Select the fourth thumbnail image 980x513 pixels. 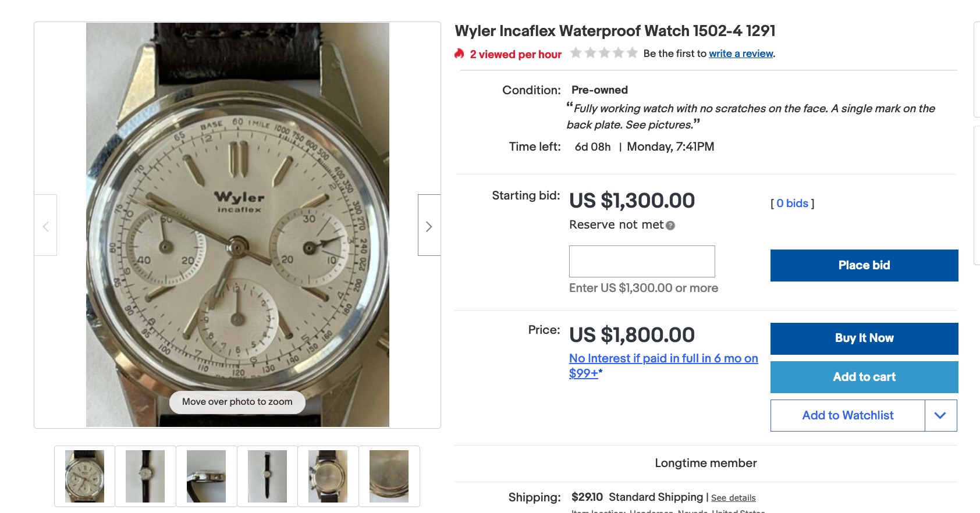pyautogui.click(x=267, y=476)
